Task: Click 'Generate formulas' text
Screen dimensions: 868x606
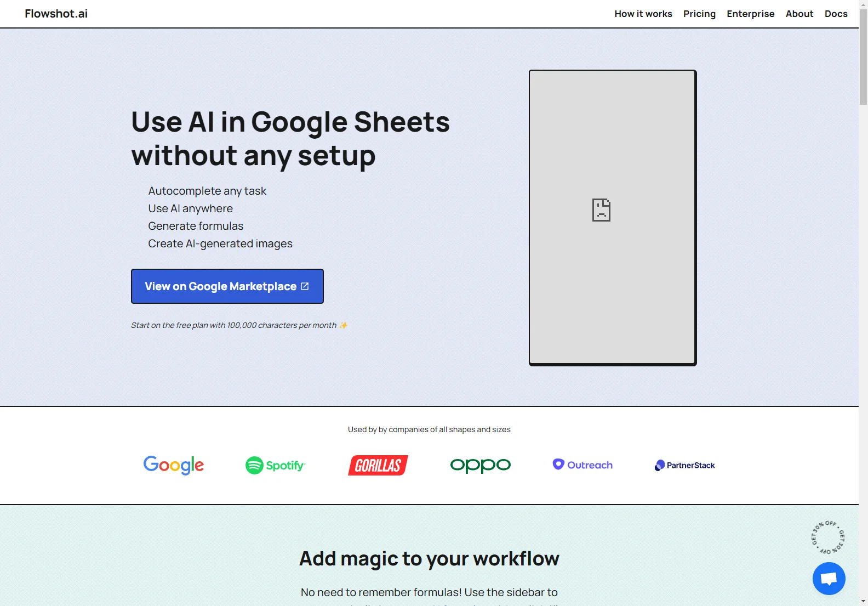Action: (196, 226)
